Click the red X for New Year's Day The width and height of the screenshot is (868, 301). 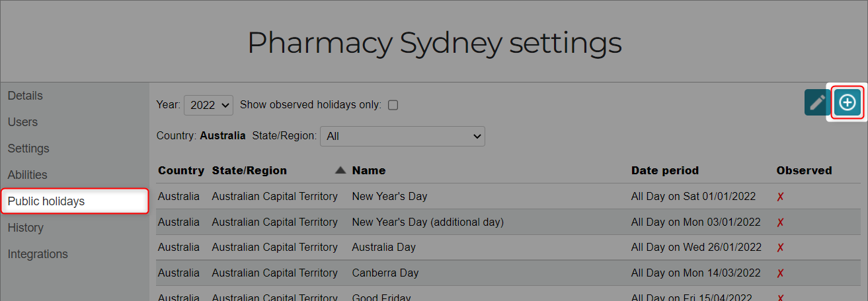coord(780,197)
